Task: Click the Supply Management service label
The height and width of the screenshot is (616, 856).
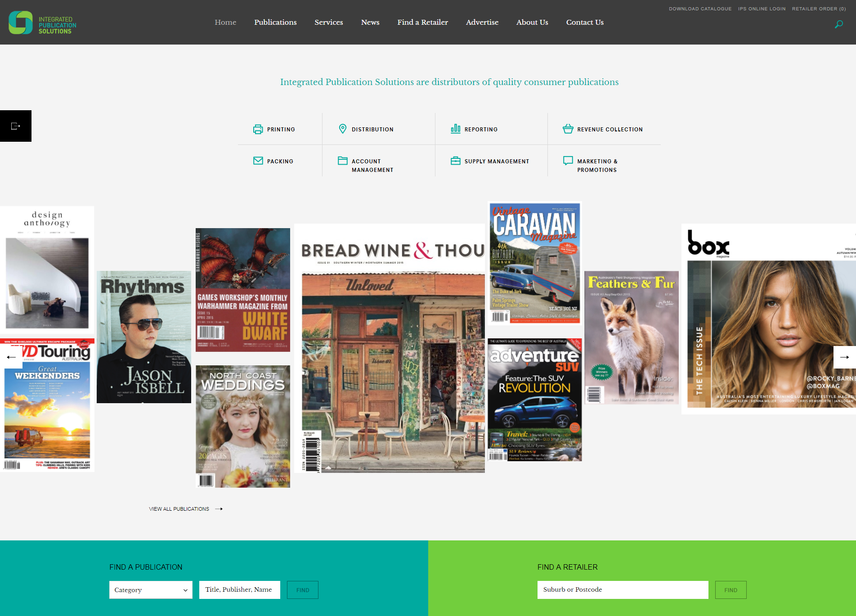Action: tap(497, 162)
